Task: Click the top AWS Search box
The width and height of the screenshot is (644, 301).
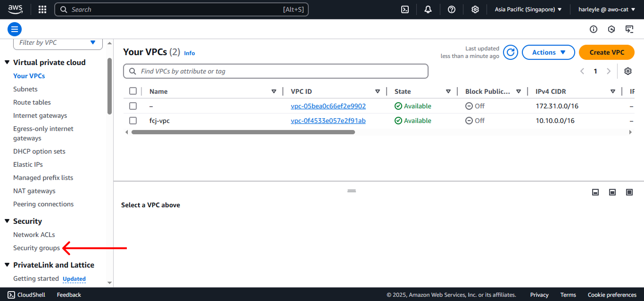Action: pyautogui.click(x=182, y=9)
